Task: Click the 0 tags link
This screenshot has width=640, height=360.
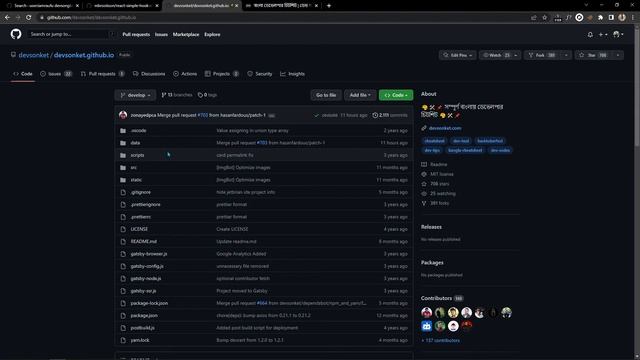Action: point(207,95)
